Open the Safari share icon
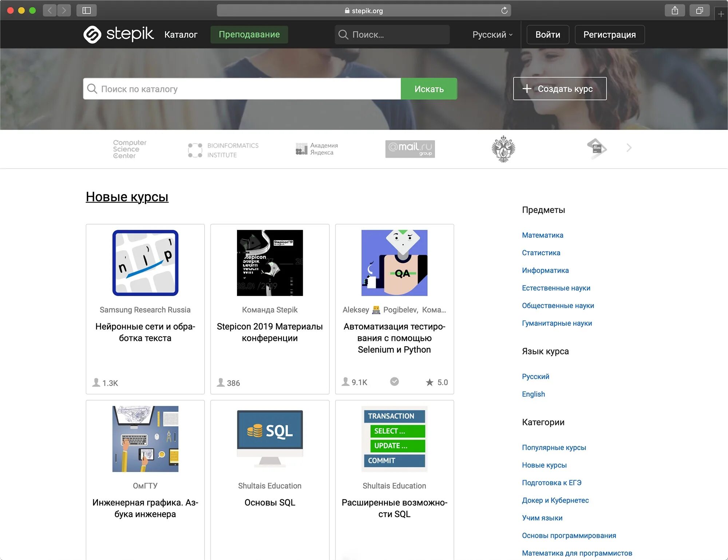This screenshot has height=560, width=728. (674, 11)
